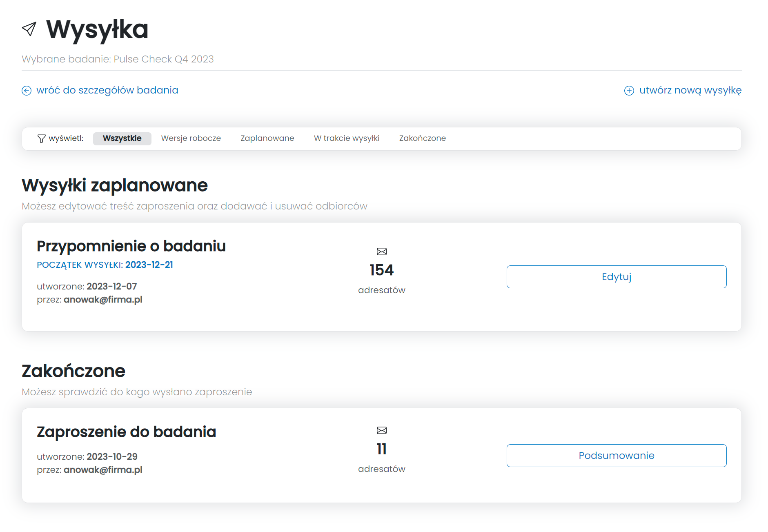Click the 154 recipients count
The image size is (768, 532).
tap(382, 270)
